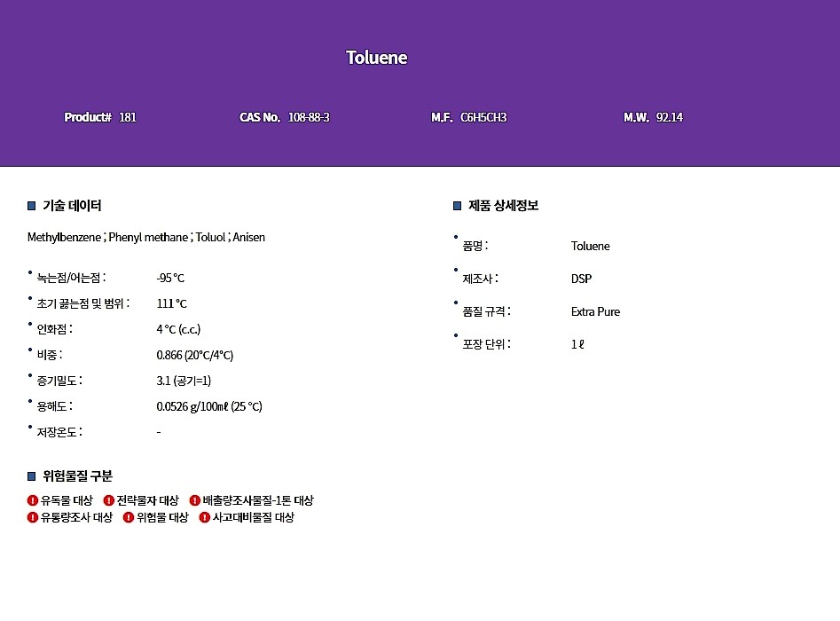Click the warning icon beside 배출량조사물질-1톤 대상
Image resolution: width=840 pixels, height=621 pixels.
(x=195, y=500)
